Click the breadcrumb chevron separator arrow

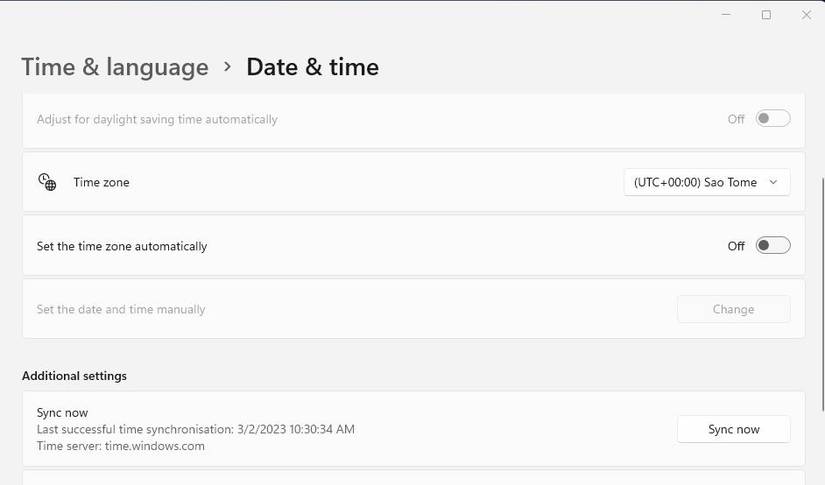[228, 67]
